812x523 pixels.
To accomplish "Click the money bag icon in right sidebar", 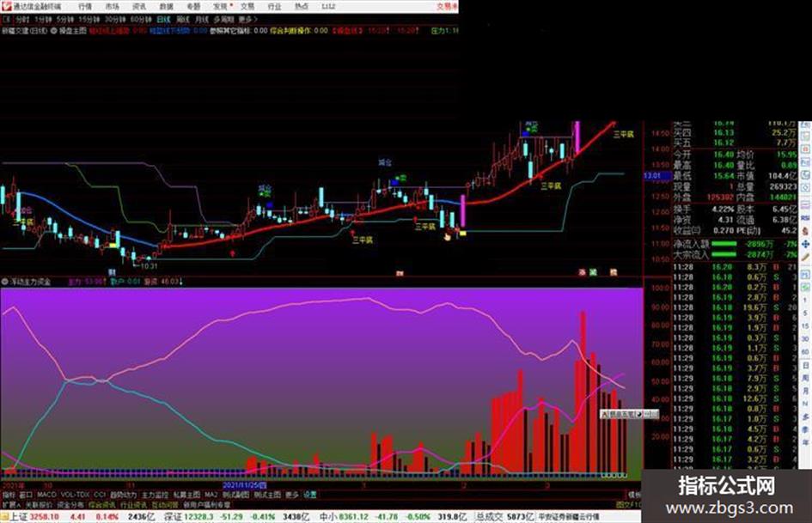I will click(x=805, y=231).
